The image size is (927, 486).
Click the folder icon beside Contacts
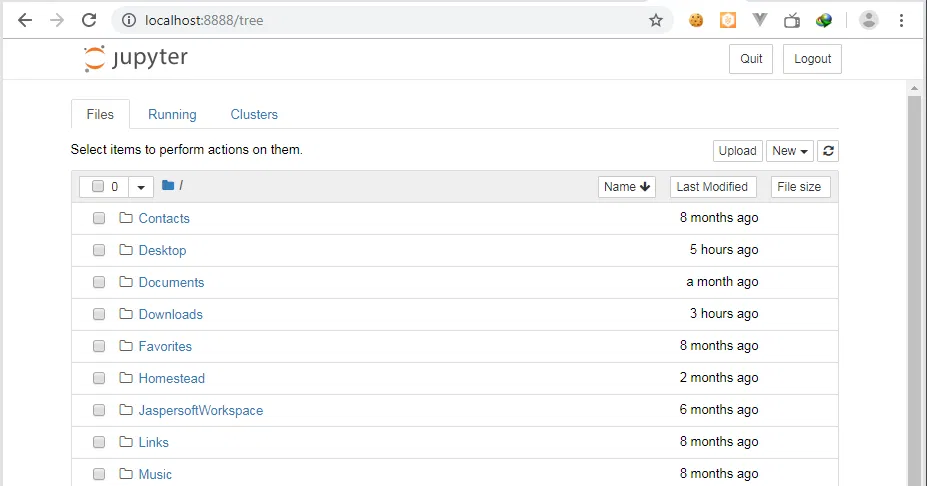pos(125,218)
